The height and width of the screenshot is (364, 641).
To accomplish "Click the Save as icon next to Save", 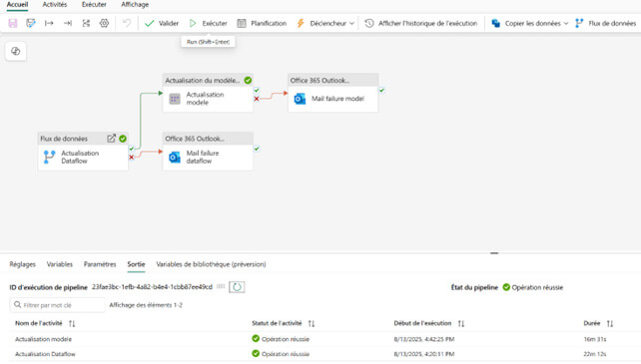I will [31, 23].
